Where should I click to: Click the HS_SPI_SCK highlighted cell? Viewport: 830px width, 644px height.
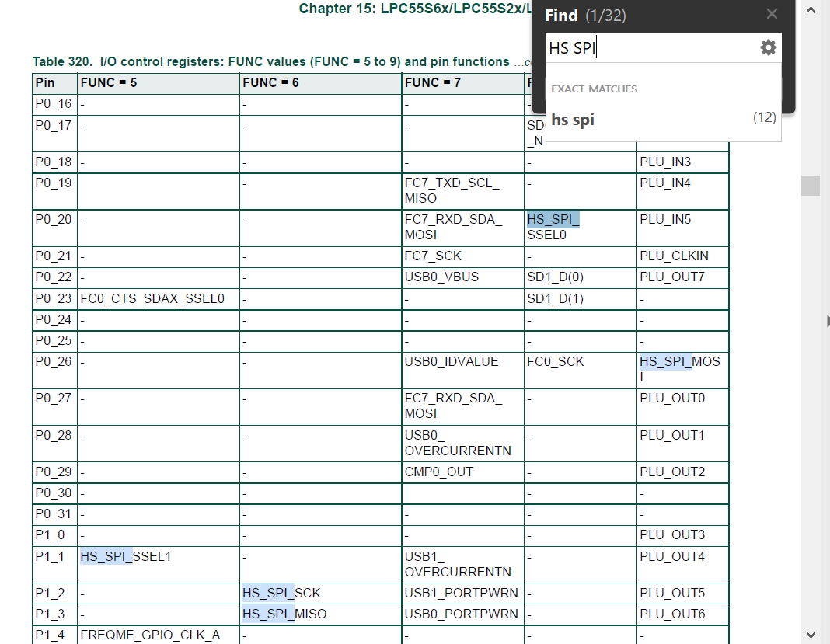(283, 593)
